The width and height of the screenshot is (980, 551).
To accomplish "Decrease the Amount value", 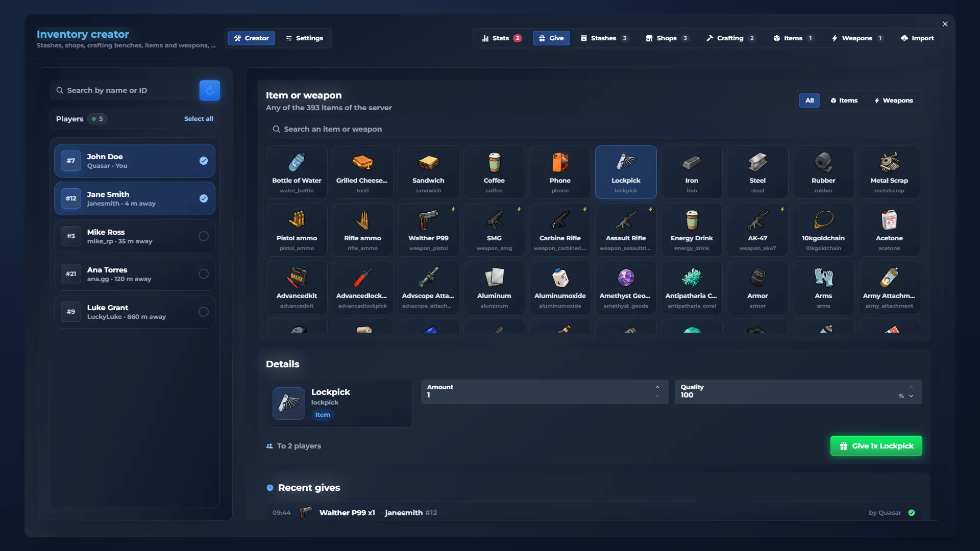I will (x=657, y=396).
